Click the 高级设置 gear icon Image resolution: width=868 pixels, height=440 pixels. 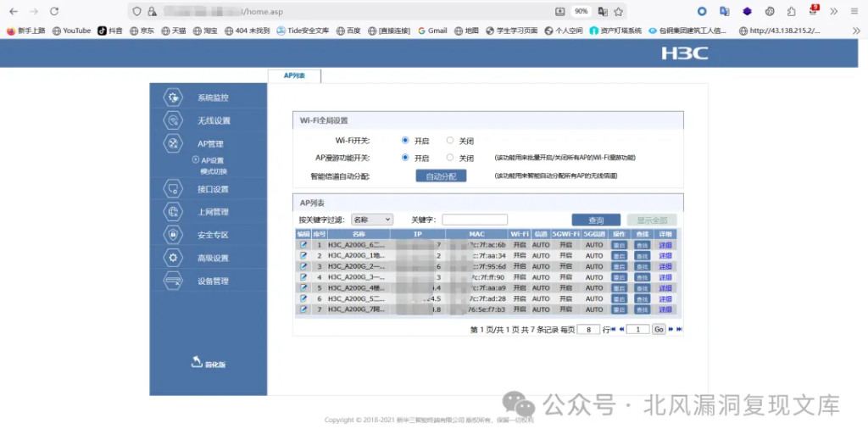[x=173, y=258]
